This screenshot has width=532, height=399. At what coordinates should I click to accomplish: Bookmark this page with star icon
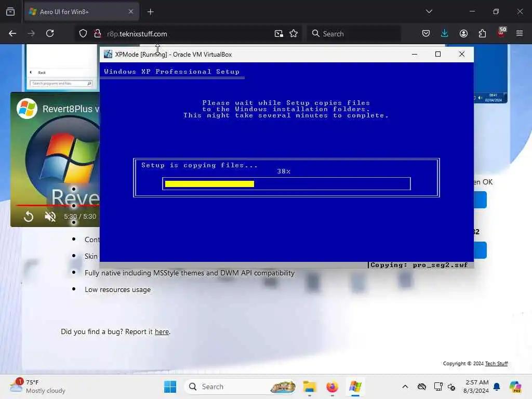[294, 34]
